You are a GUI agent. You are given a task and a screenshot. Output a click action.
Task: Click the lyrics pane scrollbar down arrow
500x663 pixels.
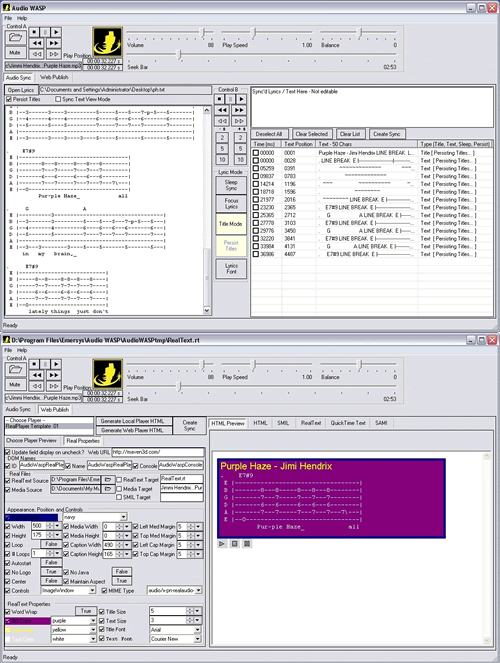tap(207, 310)
